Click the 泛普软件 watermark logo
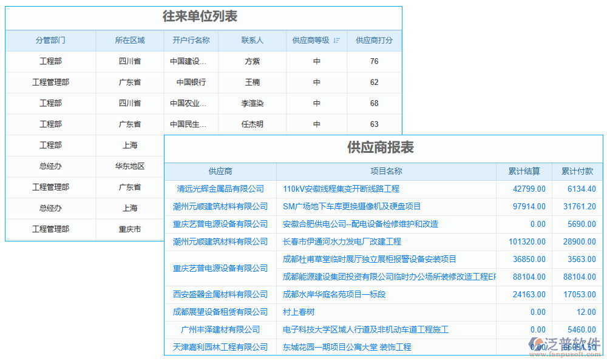 [x=557, y=342]
